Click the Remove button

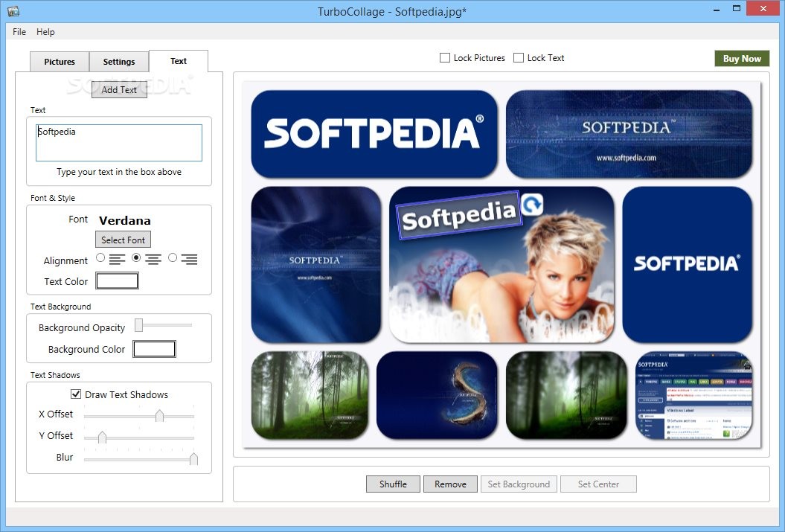450,484
